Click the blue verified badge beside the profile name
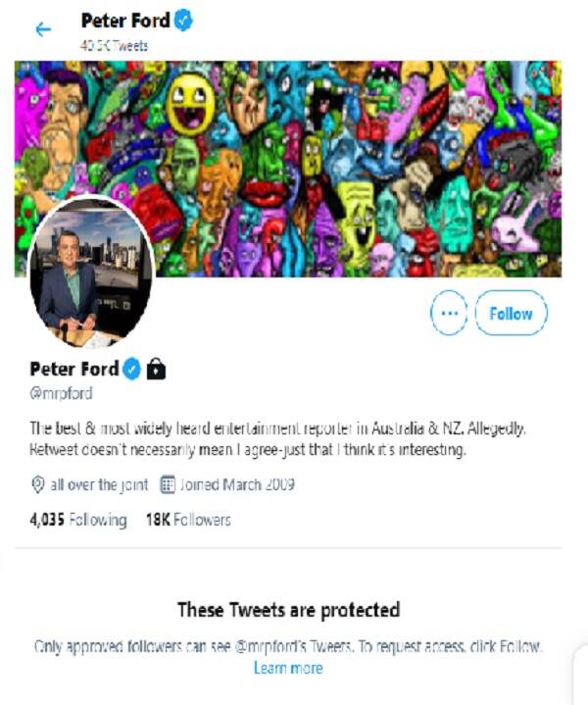The width and height of the screenshot is (588, 705). [x=131, y=369]
